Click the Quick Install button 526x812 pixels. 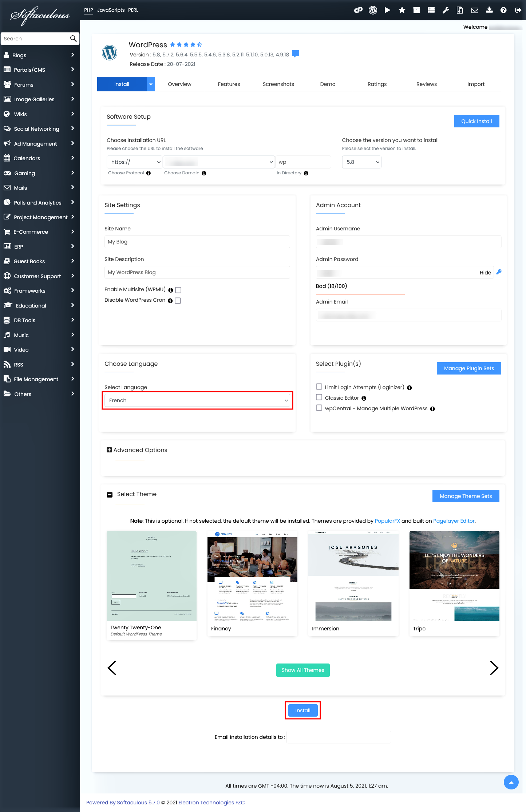coord(476,121)
